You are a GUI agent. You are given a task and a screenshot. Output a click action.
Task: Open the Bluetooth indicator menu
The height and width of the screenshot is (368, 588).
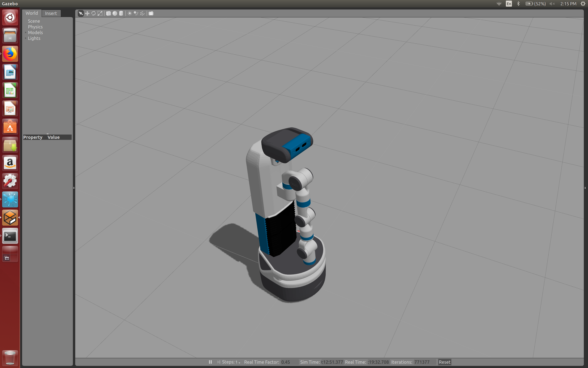pos(518,4)
